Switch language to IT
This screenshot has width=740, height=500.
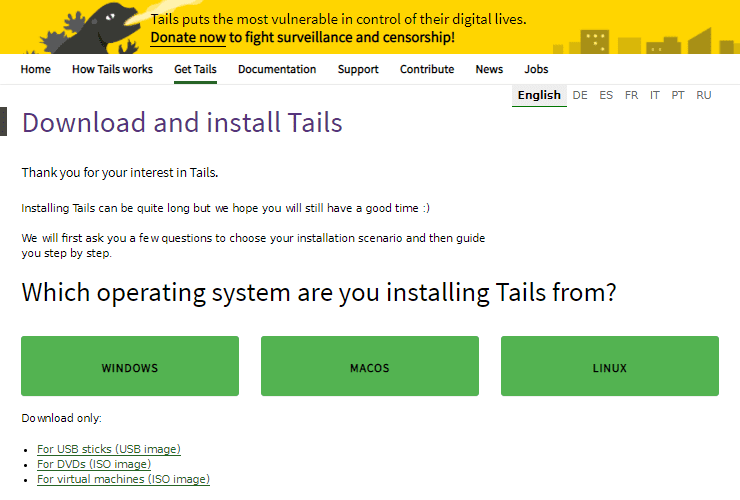[x=655, y=95]
